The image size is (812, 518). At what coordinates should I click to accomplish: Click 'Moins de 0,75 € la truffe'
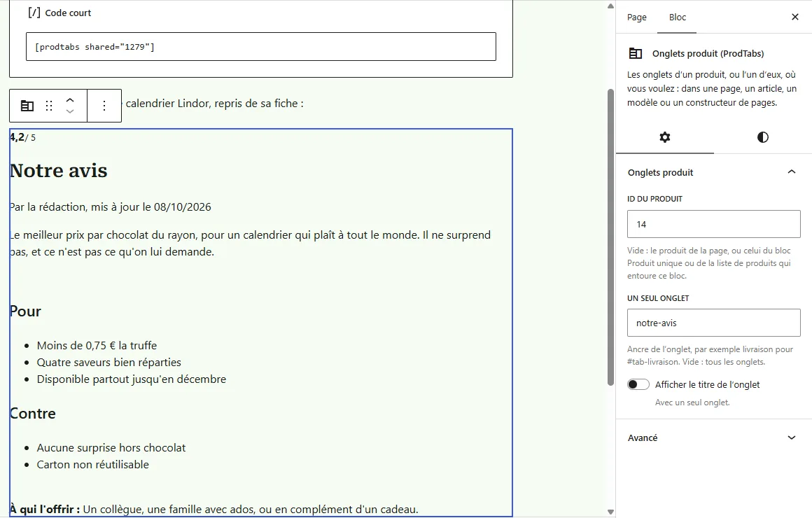click(x=97, y=346)
